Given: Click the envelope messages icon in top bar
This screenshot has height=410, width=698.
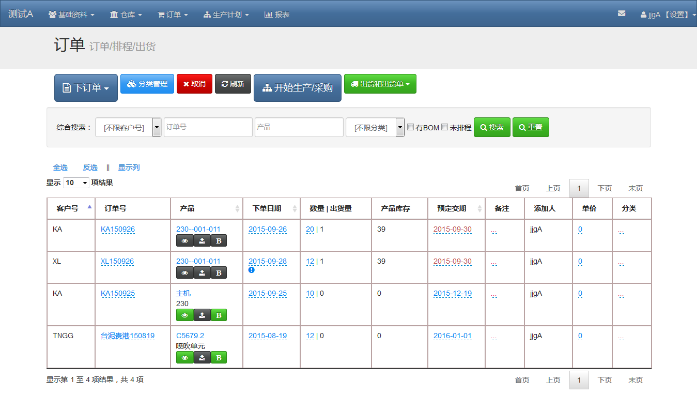Looking at the screenshot, I should coord(621,14).
